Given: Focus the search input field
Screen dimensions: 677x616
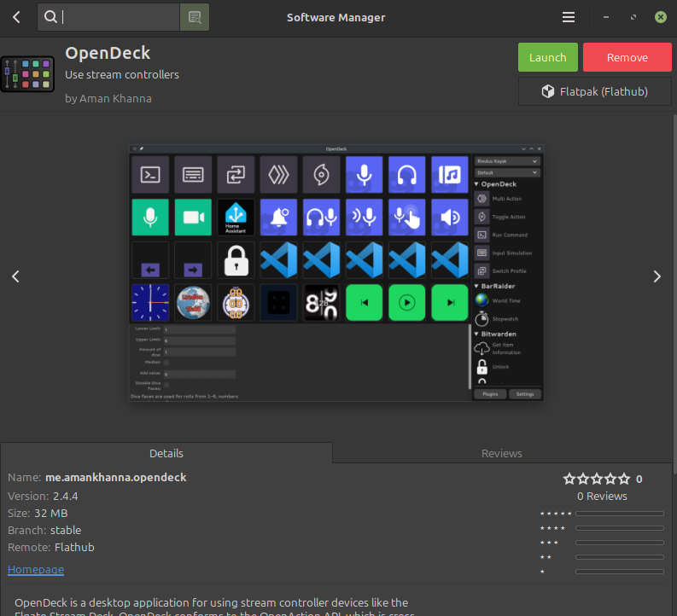Looking at the screenshot, I should pos(108,17).
